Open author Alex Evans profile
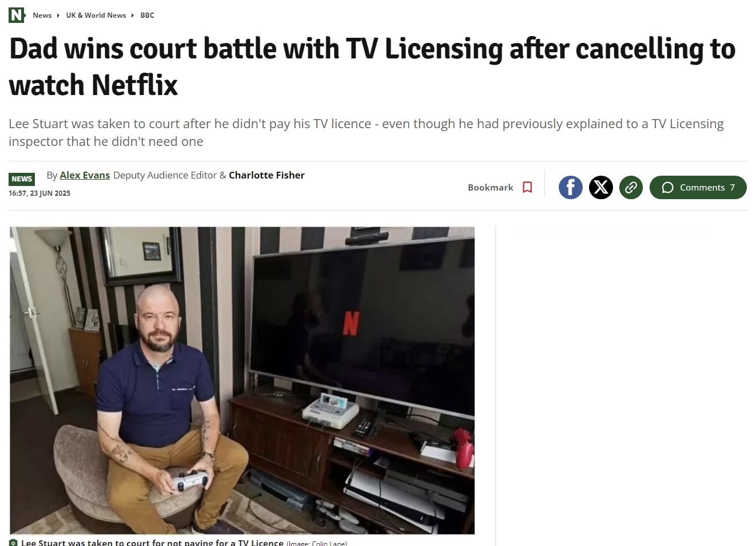The width and height of the screenshot is (756, 546). [85, 175]
